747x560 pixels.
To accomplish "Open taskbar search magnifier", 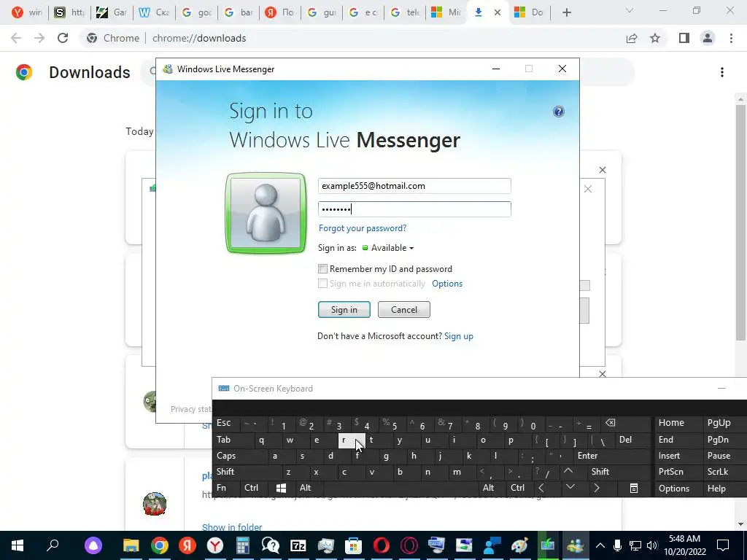I will (53, 545).
